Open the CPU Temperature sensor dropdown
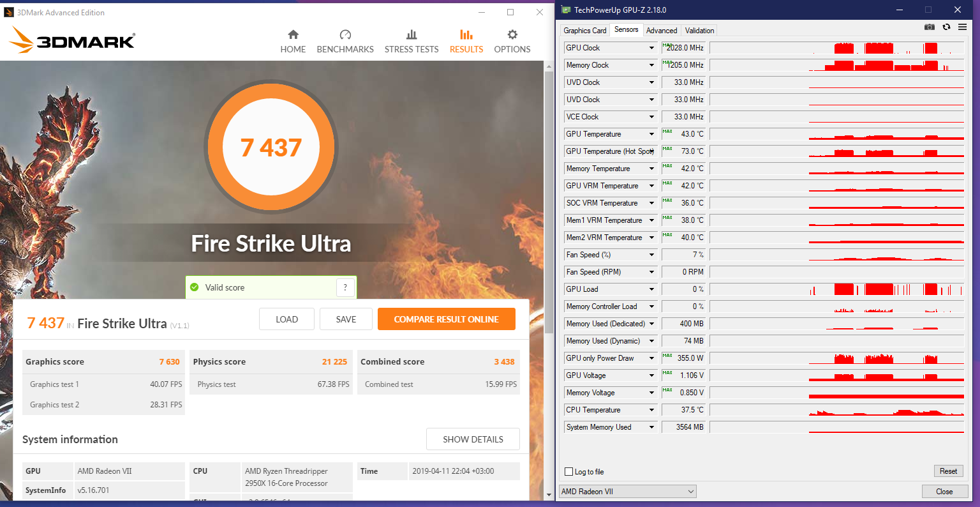This screenshot has width=980, height=507. (651, 410)
